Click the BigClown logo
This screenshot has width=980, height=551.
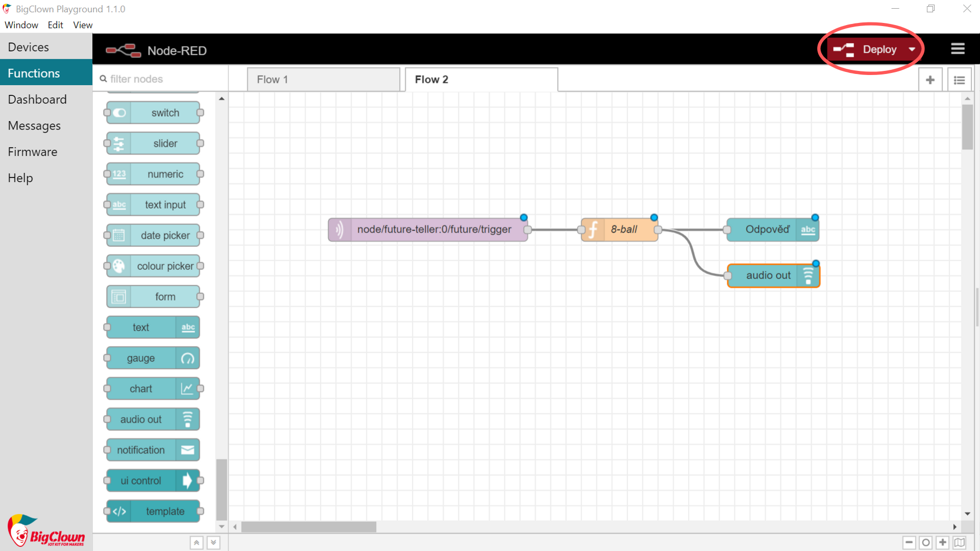pyautogui.click(x=46, y=531)
